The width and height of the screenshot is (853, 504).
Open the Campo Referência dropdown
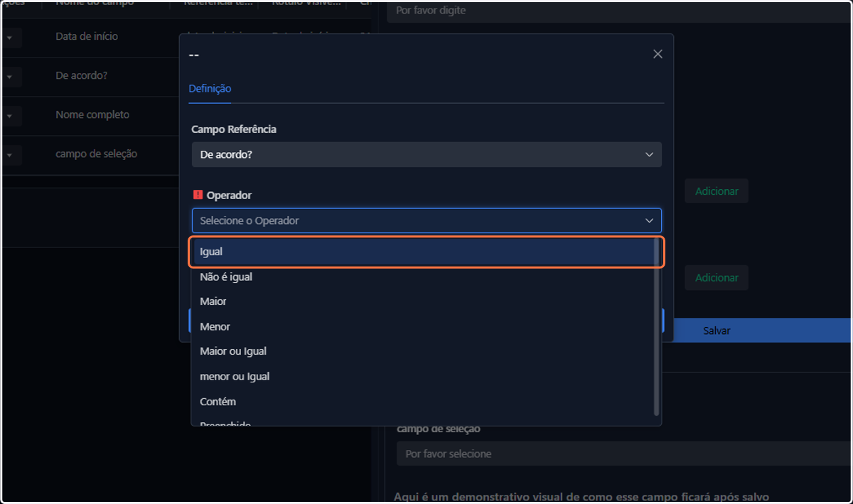(426, 154)
